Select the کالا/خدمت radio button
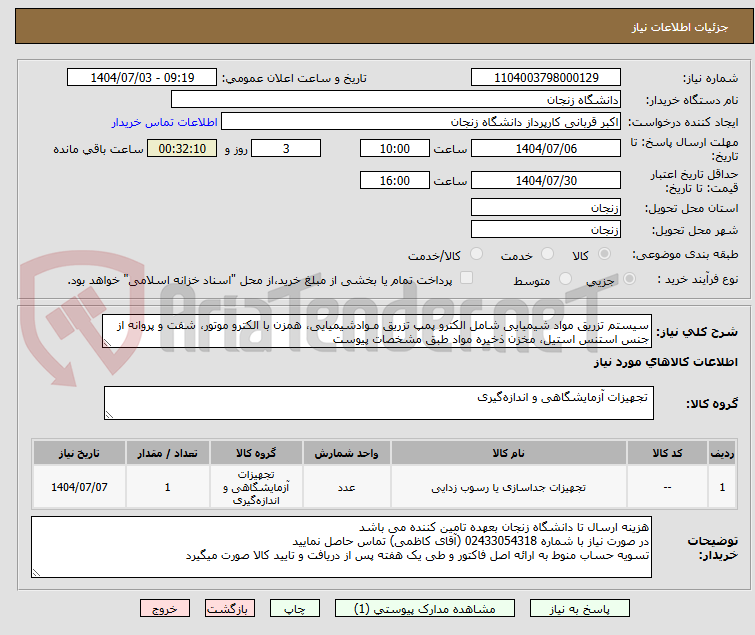The width and height of the screenshot is (755, 635). [476, 254]
